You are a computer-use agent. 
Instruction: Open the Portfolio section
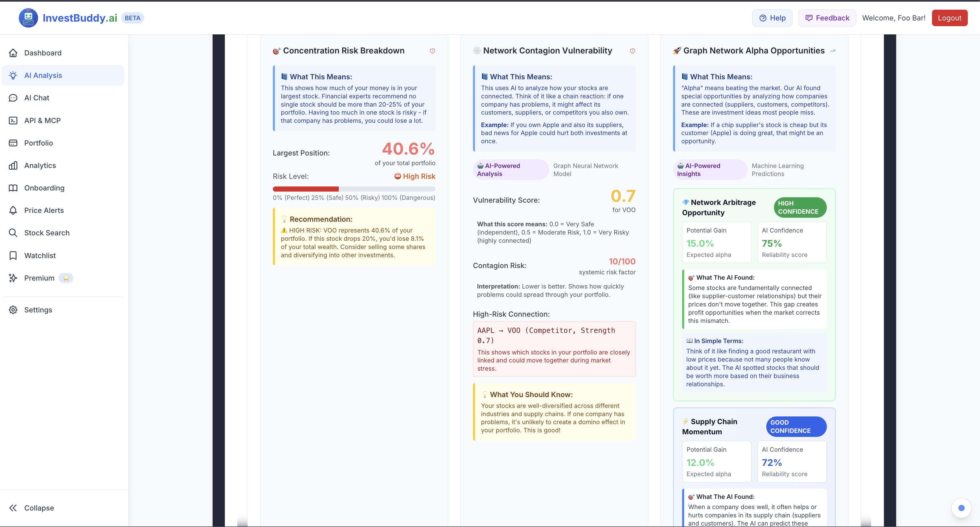tap(38, 143)
